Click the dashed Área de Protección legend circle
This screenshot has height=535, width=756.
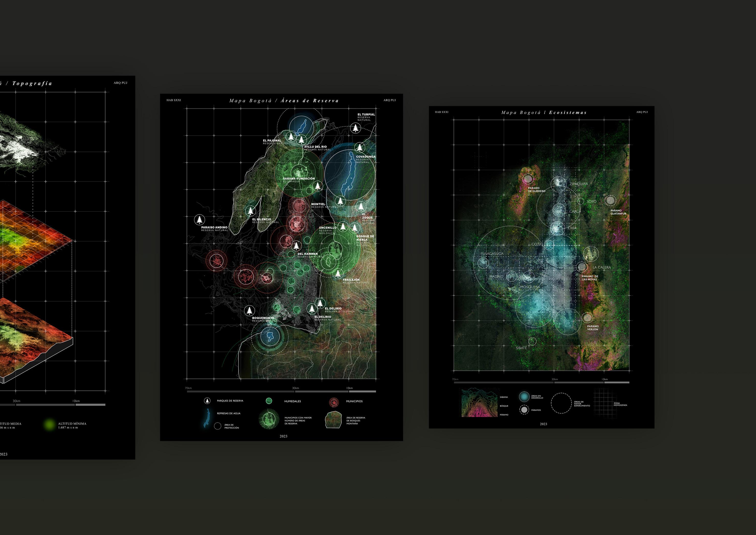[217, 426]
